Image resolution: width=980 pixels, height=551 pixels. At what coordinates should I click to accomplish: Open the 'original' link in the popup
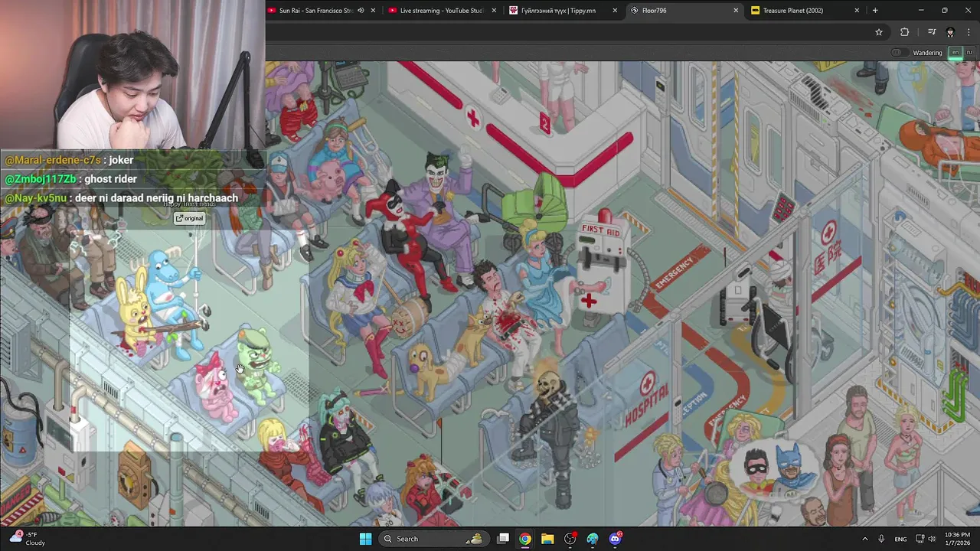click(x=189, y=218)
